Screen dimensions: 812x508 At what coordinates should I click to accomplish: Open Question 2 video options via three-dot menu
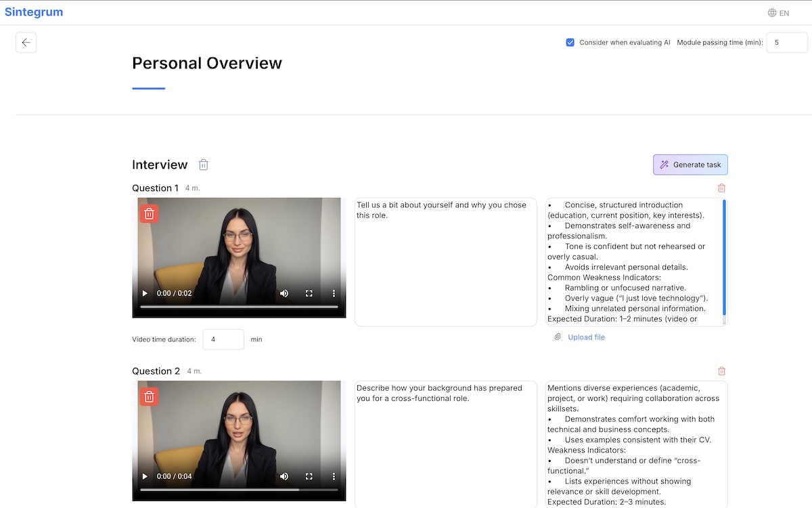click(x=333, y=476)
